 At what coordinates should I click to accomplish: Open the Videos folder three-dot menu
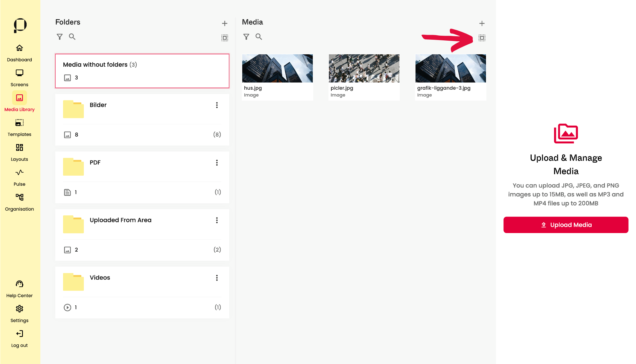[x=217, y=278]
